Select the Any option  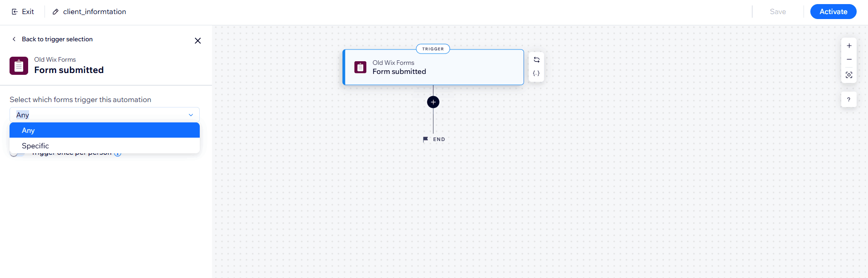(x=104, y=130)
